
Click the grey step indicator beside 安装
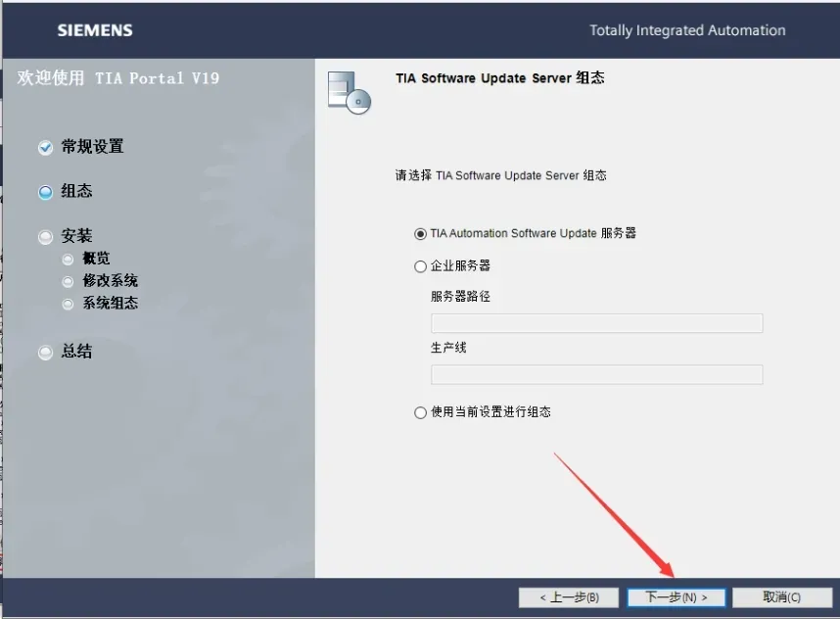point(46,236)
